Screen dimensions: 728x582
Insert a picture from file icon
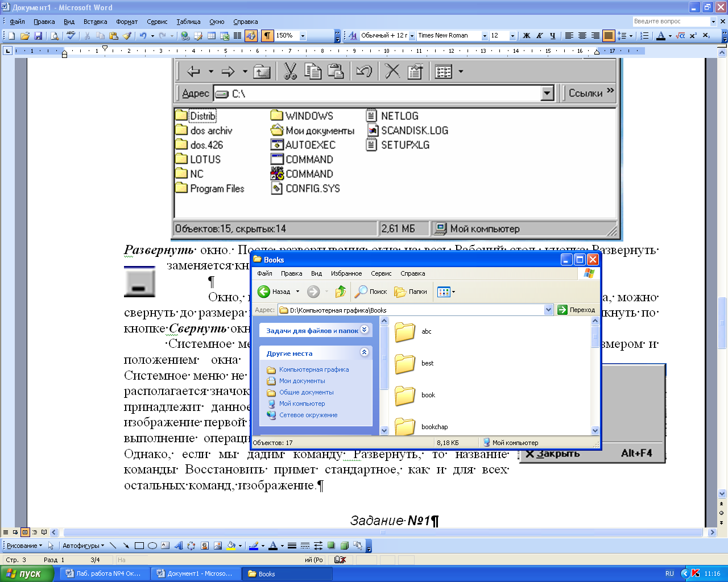click(x=218, y=546)
